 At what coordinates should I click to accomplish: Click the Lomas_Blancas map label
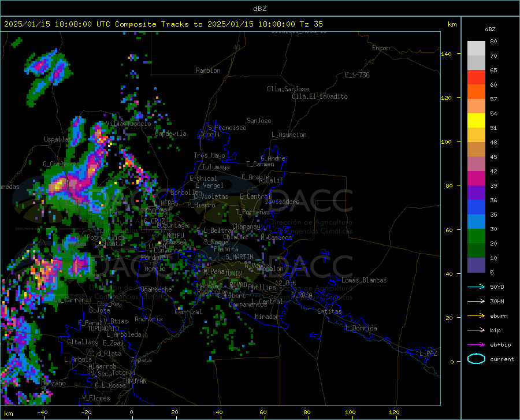point(364,280)
